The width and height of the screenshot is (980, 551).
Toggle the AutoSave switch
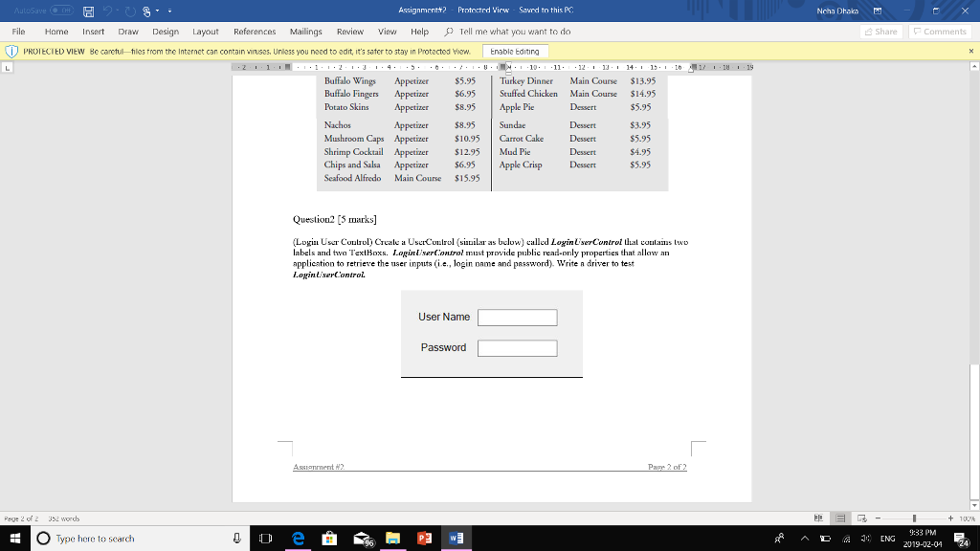click(61, 11)
